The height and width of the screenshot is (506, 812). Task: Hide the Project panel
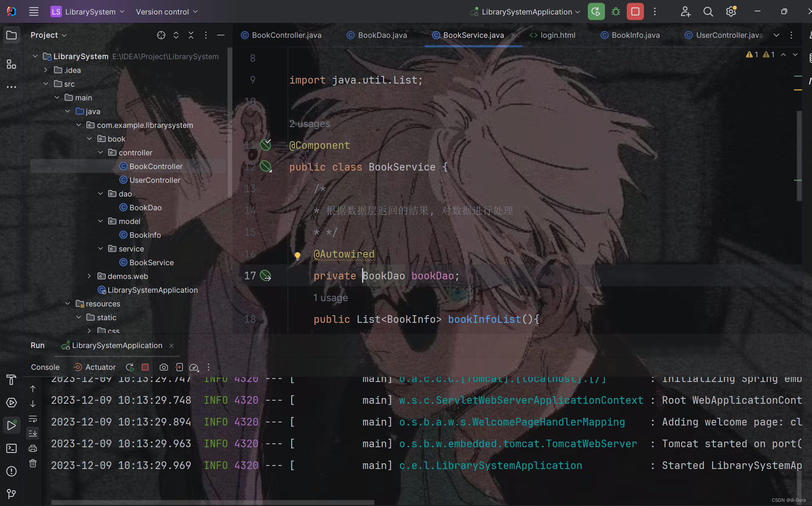[x=221, y=35]
